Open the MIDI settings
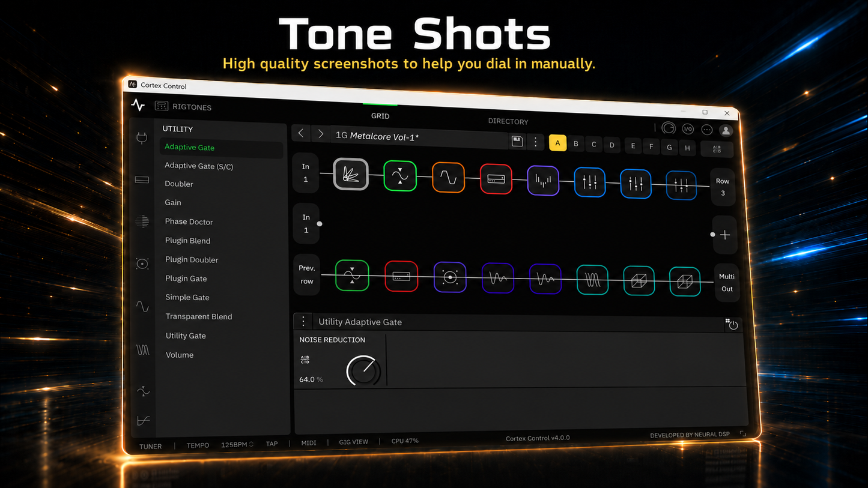868x488 pixels. [x=309, y=443]
